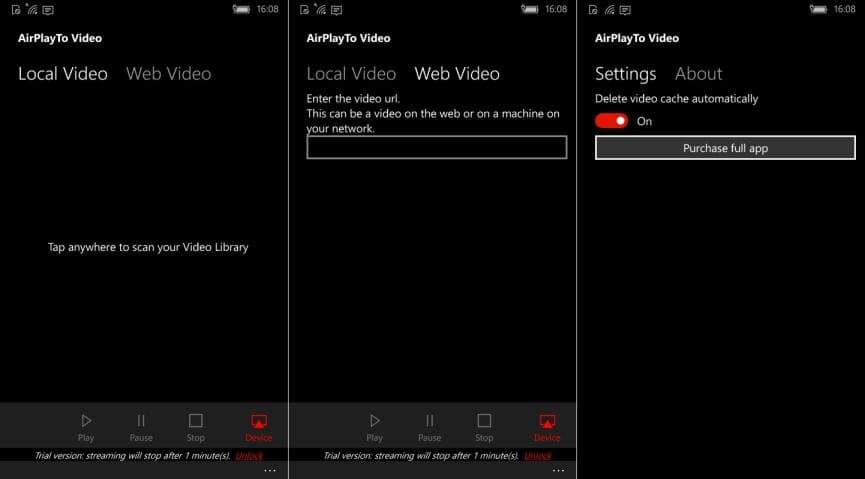Select Web Video tab in middle screen

coord(457,74)
